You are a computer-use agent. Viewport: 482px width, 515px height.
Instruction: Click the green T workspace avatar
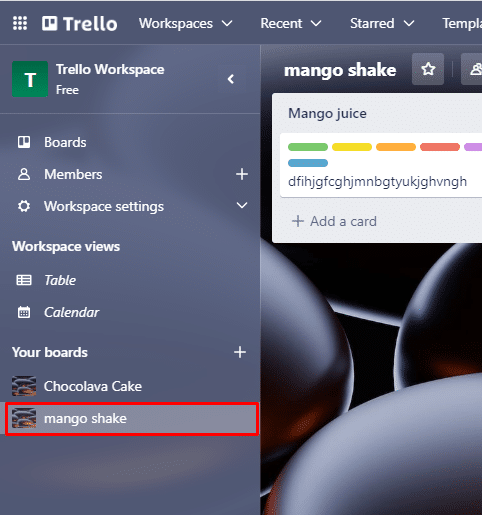[30, 79]
